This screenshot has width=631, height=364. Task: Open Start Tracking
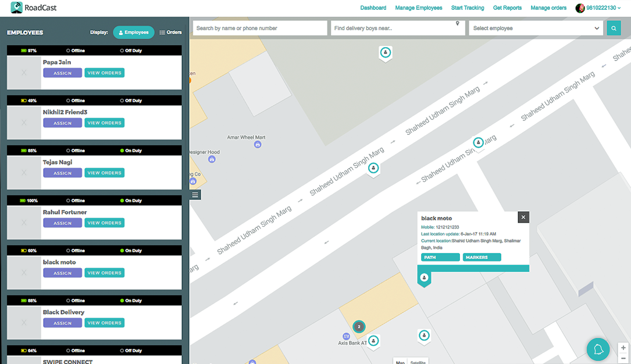click(x=468, y=8)
